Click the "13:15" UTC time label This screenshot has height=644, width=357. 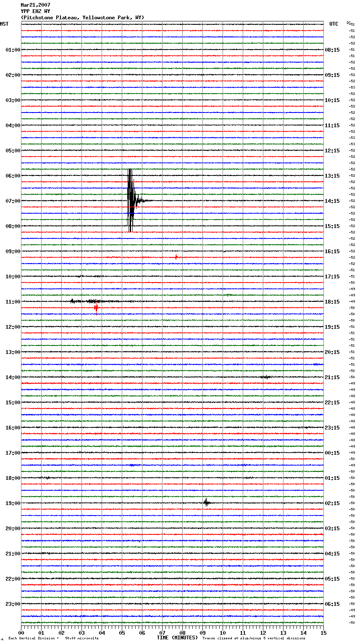tap(332, 176)
